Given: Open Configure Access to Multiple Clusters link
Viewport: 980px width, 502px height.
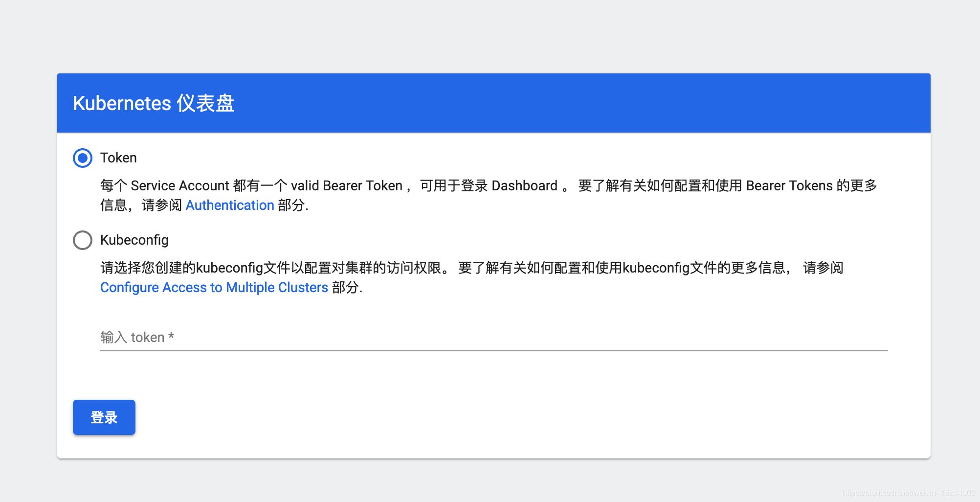Looking at the screenshot, I should point(214,287).
